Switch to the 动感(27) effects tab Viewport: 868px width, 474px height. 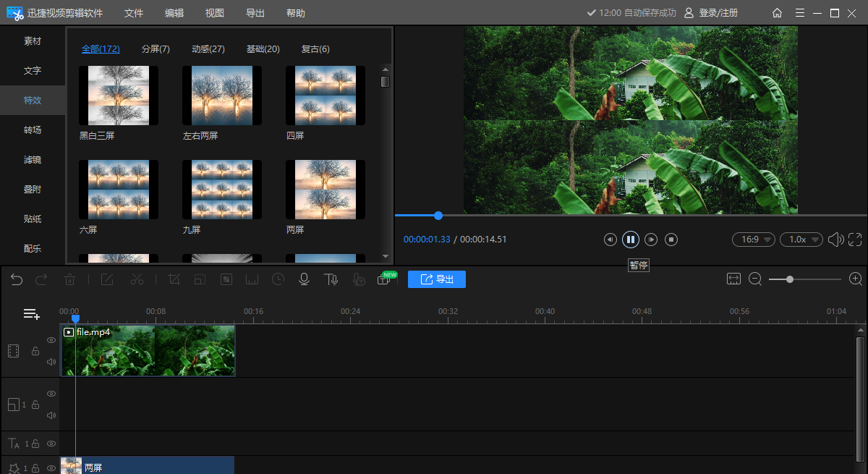pos(208,49)
